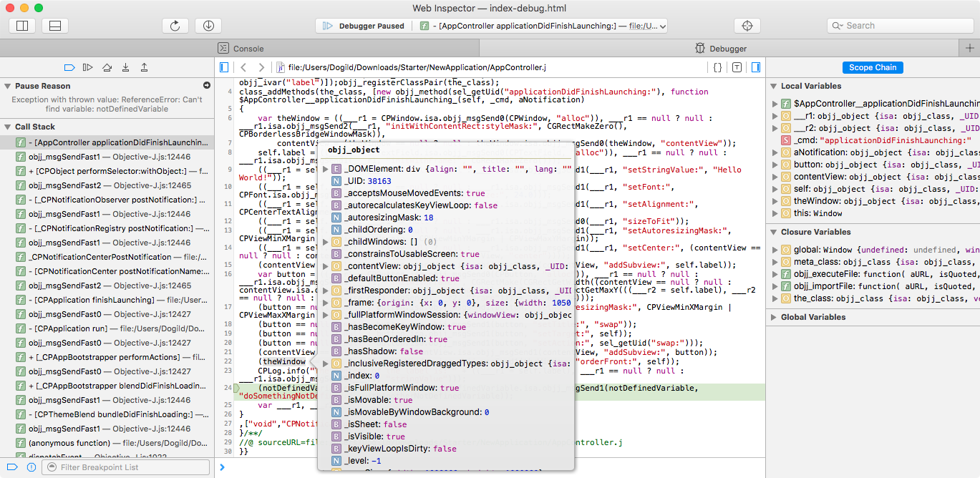
Task: Toggle the right details sidebar
Action: [x=755, y=67]
